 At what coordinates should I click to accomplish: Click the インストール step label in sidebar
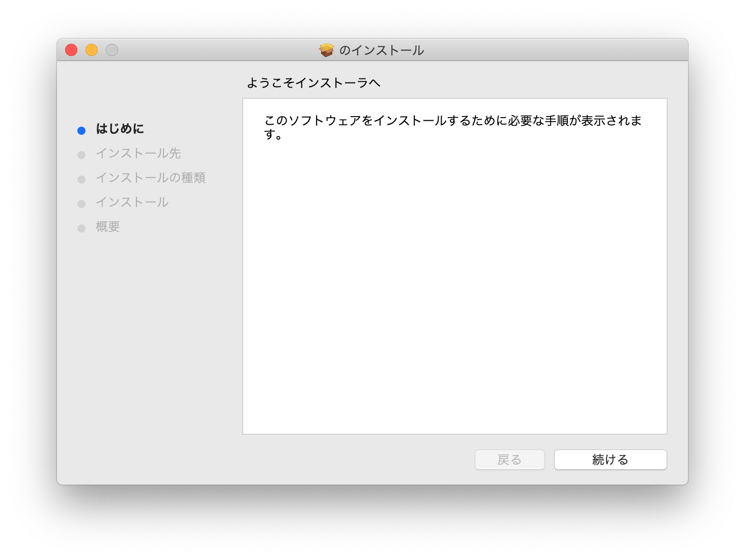[x=132, y=202]
